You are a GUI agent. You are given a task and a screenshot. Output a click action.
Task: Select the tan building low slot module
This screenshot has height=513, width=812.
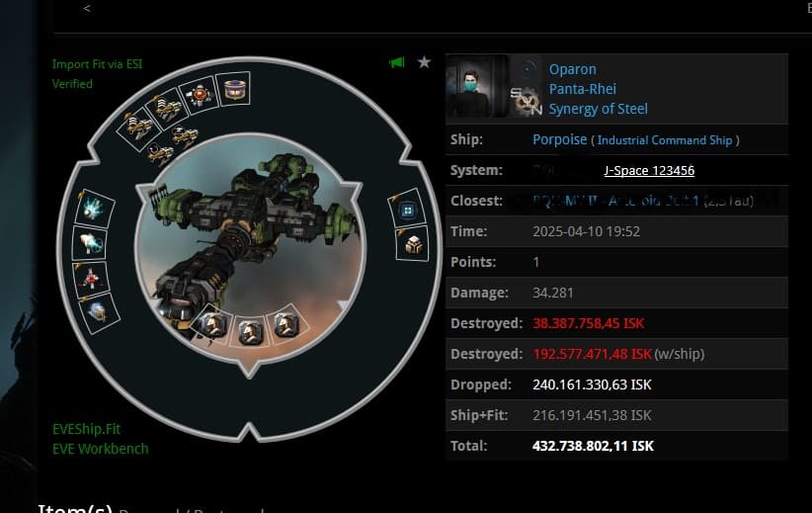(x=413, y=244)
